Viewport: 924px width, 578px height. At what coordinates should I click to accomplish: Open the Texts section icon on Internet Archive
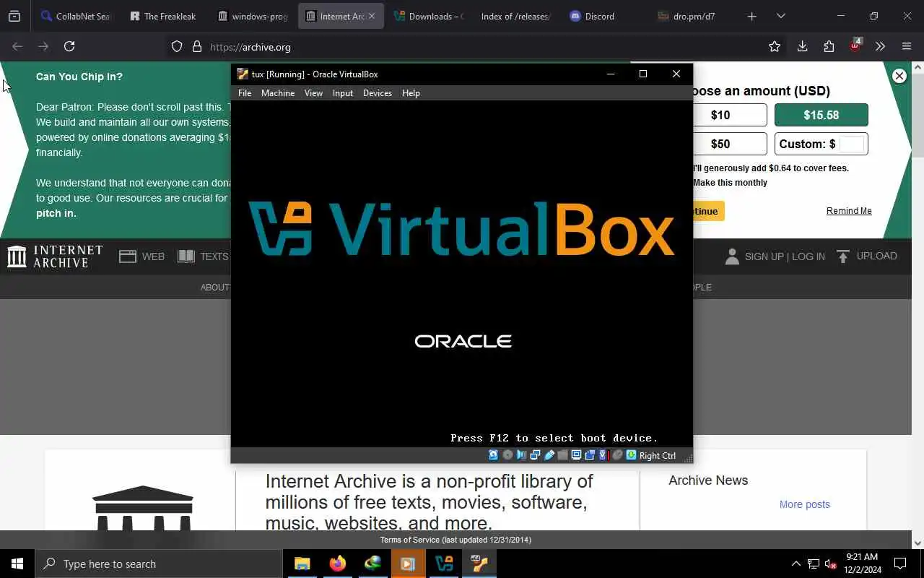pyautogui.click(x=186, y=256)
